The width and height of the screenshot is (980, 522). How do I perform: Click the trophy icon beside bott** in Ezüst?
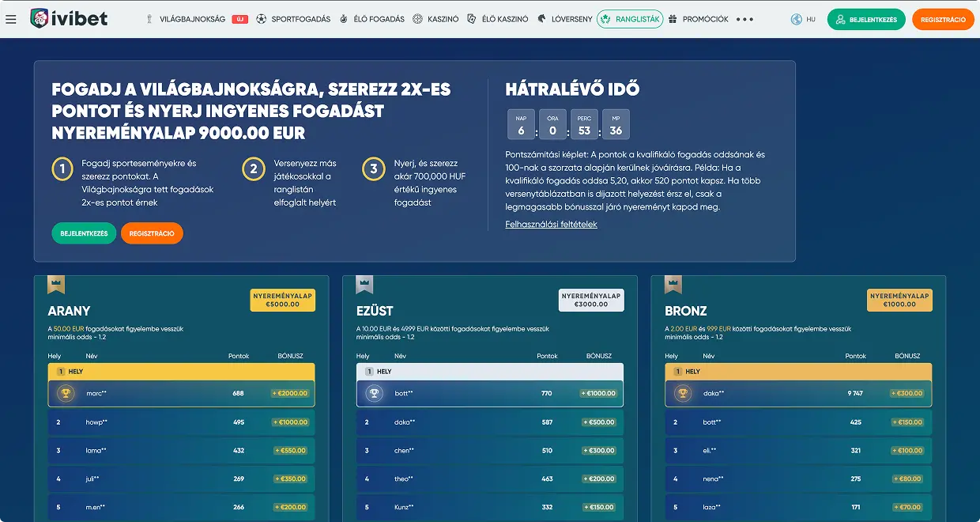[375, 393]
